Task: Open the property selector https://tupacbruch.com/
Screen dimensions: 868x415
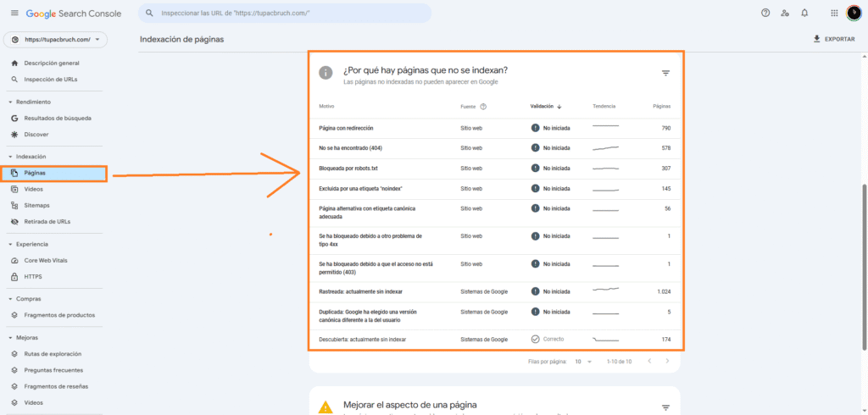Action: pos(55,40)
